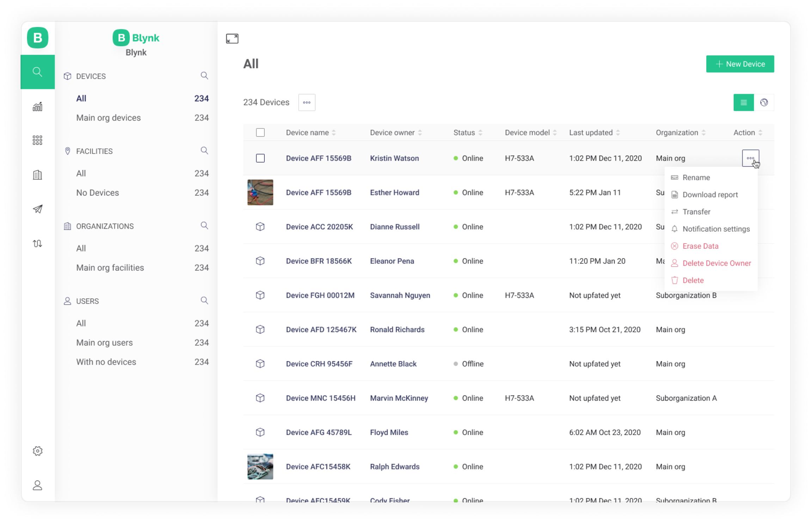Toggle the select-all checkbox in table header
Screen dimensions: 812x523
(260, 133)
